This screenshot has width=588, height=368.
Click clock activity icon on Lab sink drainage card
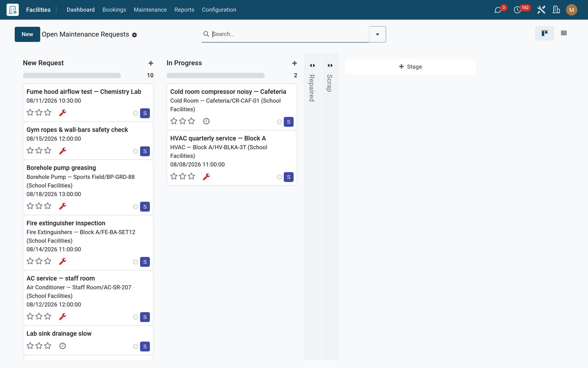(x=62, y=346)
